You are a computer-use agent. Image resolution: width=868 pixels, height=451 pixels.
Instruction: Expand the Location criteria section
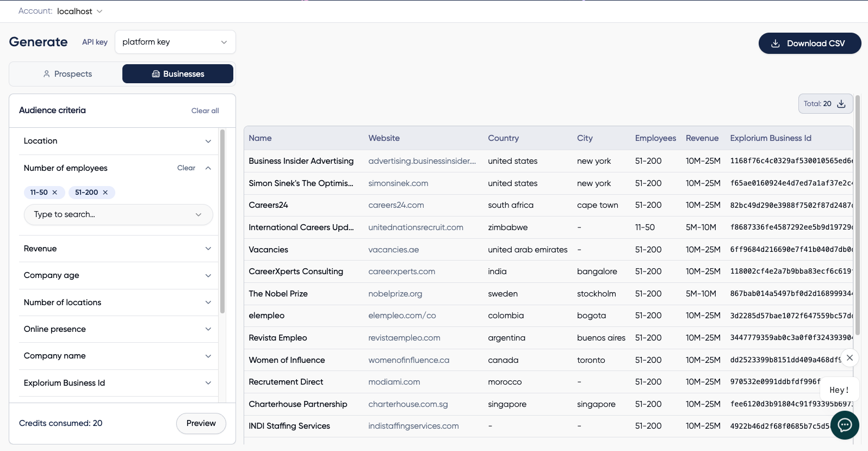118,141
